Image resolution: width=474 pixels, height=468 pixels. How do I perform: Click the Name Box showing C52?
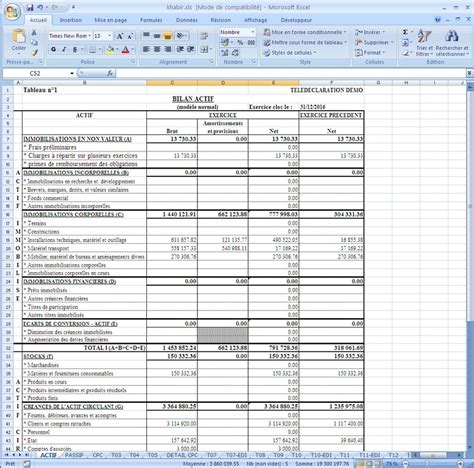click(35, 73)
